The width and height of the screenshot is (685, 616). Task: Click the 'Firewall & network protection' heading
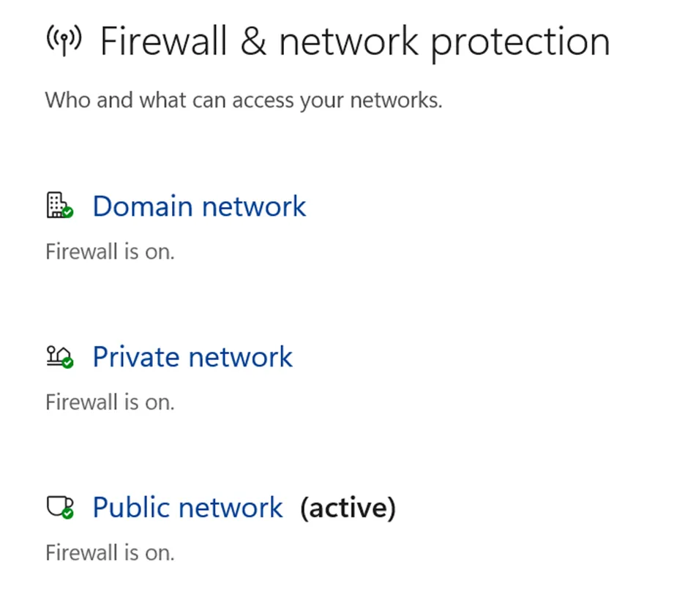point(354,41)
